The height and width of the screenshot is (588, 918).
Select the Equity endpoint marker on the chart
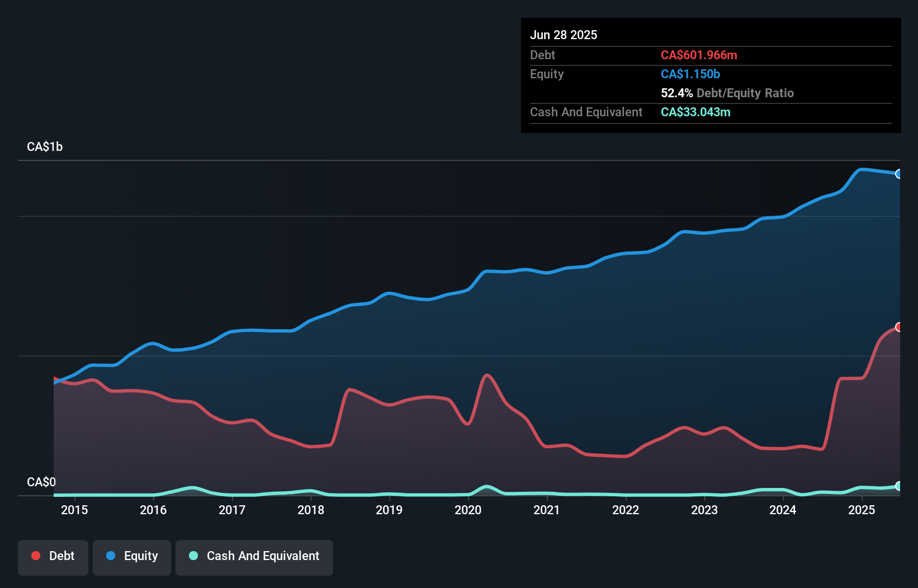click(x=899, y=174)
